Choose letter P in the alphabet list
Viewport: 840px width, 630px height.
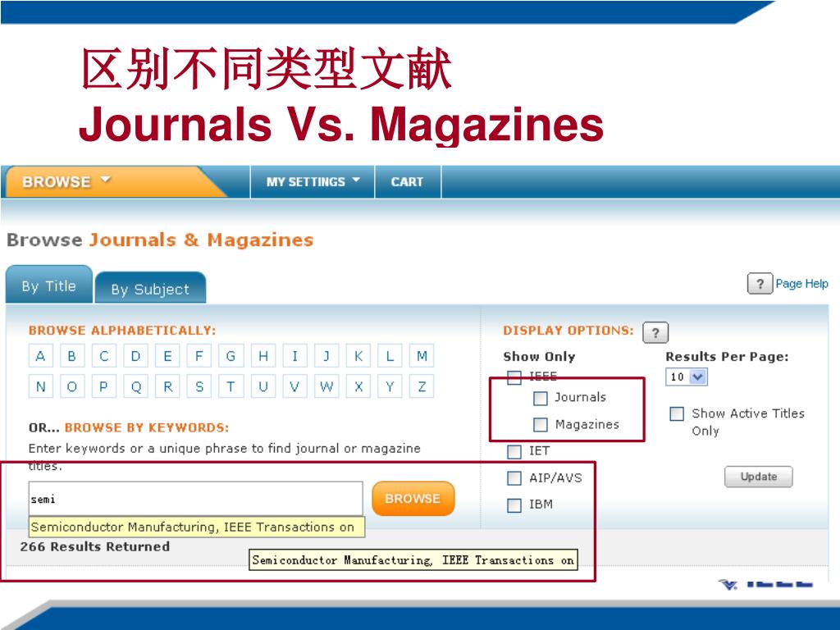point(104,386)
